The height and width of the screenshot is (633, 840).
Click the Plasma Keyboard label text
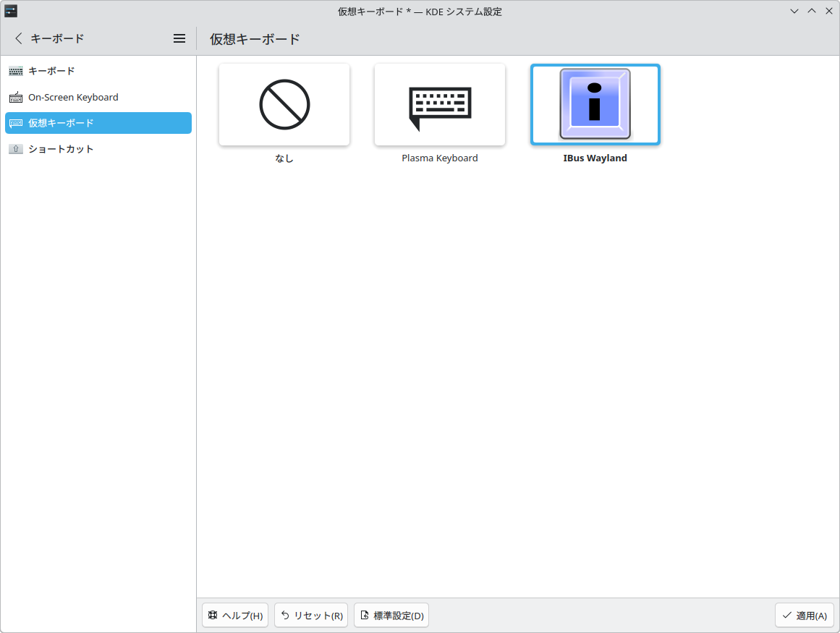pyautogui.click(x=440, y=158)
